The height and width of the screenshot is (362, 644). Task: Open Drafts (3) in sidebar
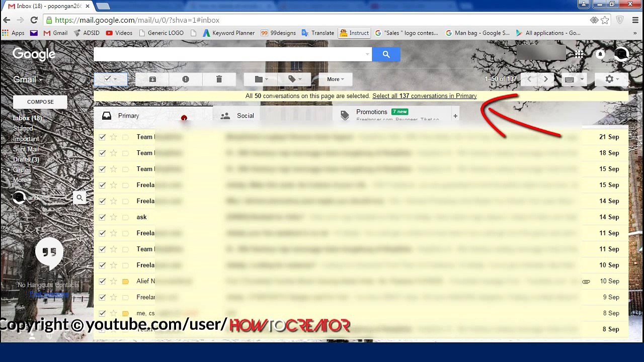pos(26,159)
